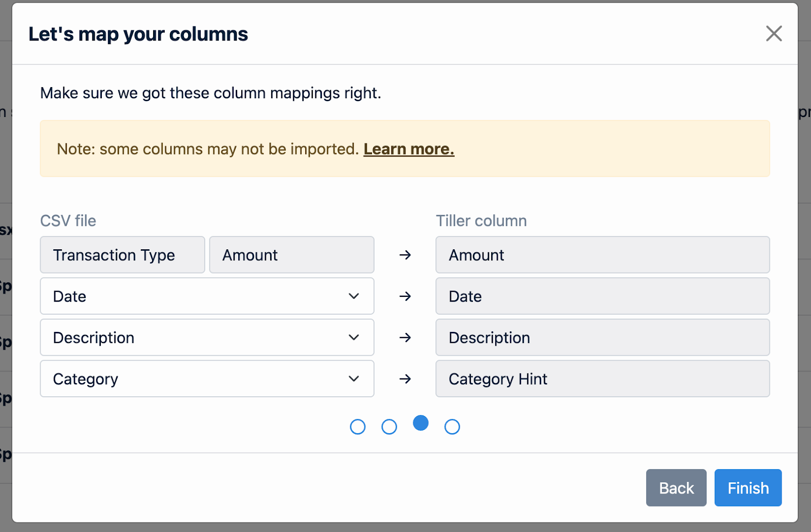Image resolution: width=811 pixels, height=532 pixels.
Task: Click Finish to complete the import
Action: point(748,488)
